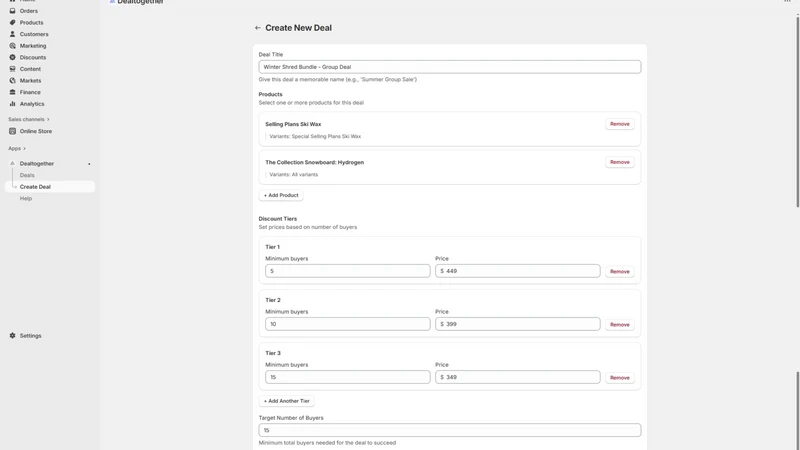Screen dimensions: 800x450
Task: Click the Discounts icon
Action: coord(12,57)
